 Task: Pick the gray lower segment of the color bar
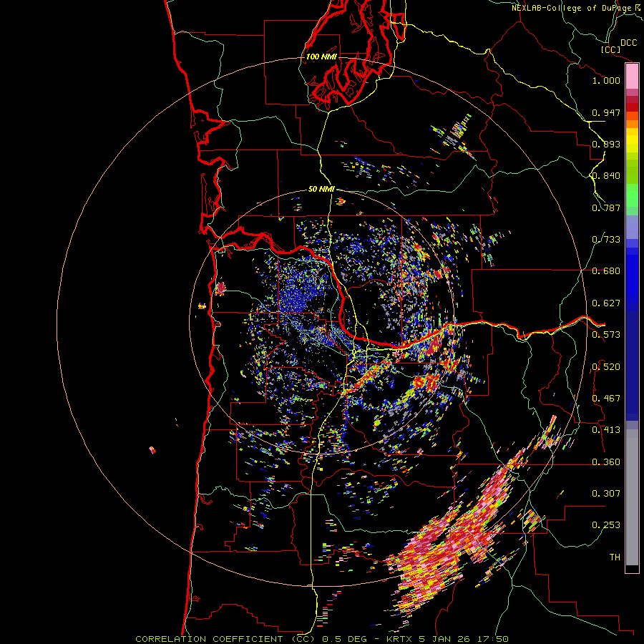pos(632,497)
